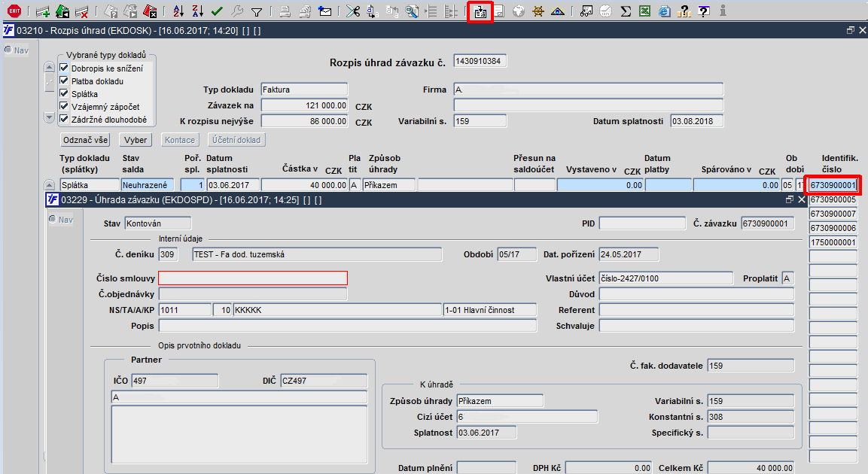Click identifier cell 6730900007
This screenshot has height=474, width=868.
(833, 214)
